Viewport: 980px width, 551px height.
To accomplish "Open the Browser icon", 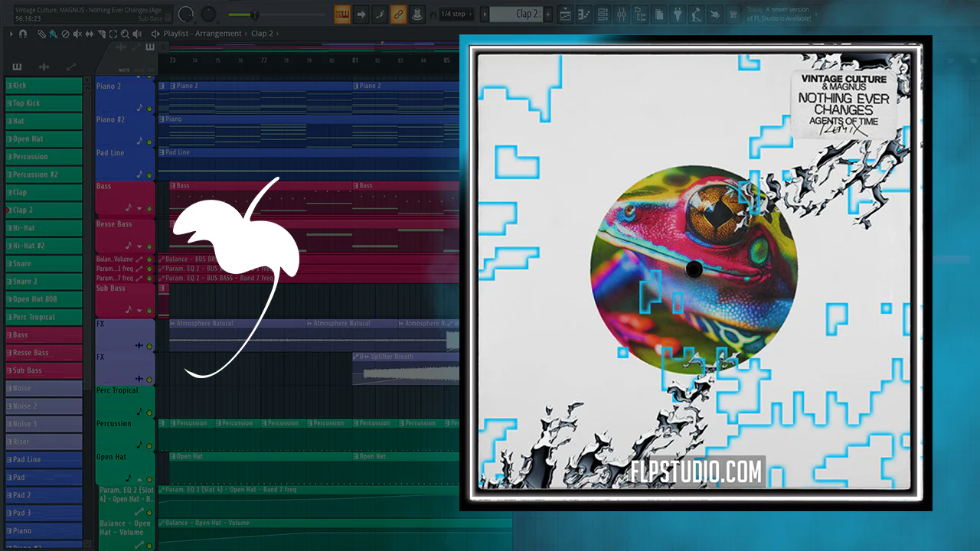I will 640,14.
